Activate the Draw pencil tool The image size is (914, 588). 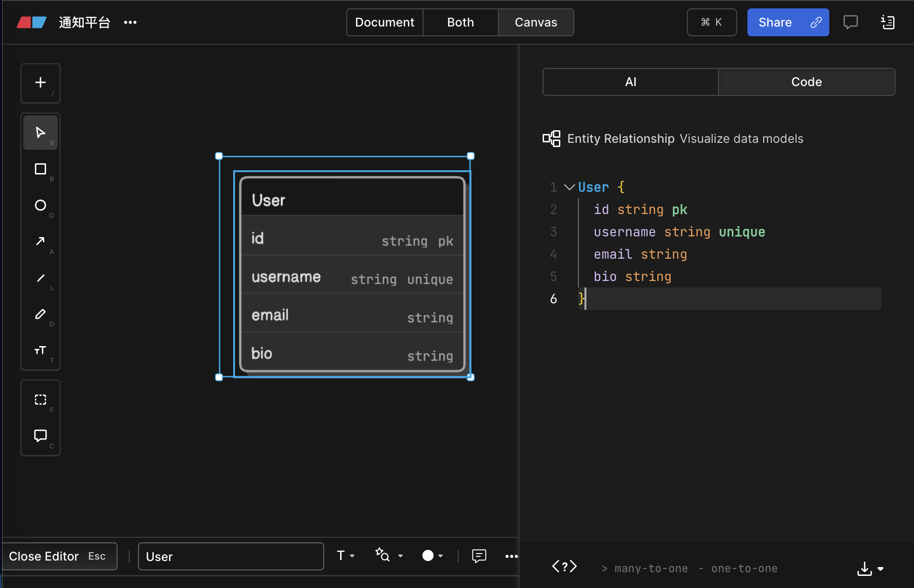pyautogui.click(x=40, y=314)
